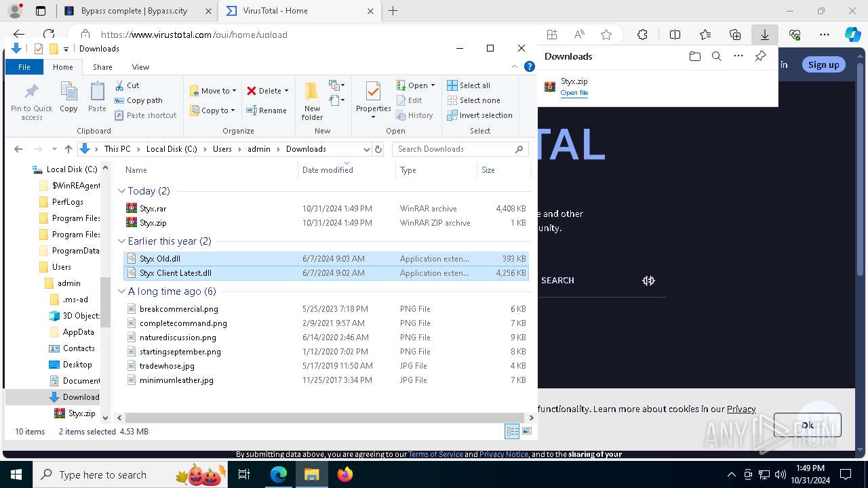Select Styx.zip in the file list
Screen dimensions: 868x488
pos(325,223)
